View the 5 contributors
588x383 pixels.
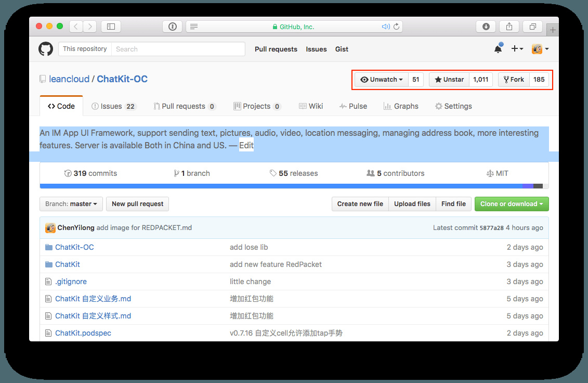point(396,173)
